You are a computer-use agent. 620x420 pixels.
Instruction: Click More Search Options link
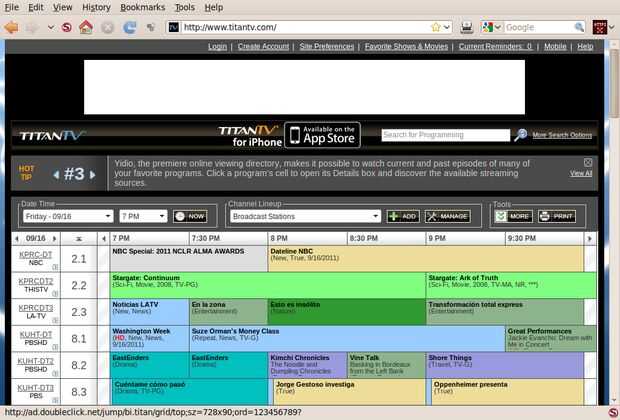pos(562,135)
